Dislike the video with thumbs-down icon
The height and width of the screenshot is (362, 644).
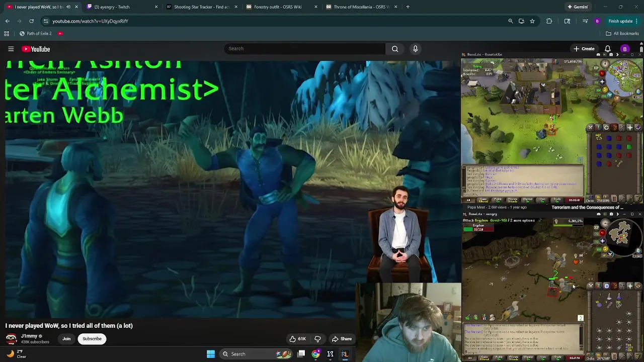(x=317, y=339)
